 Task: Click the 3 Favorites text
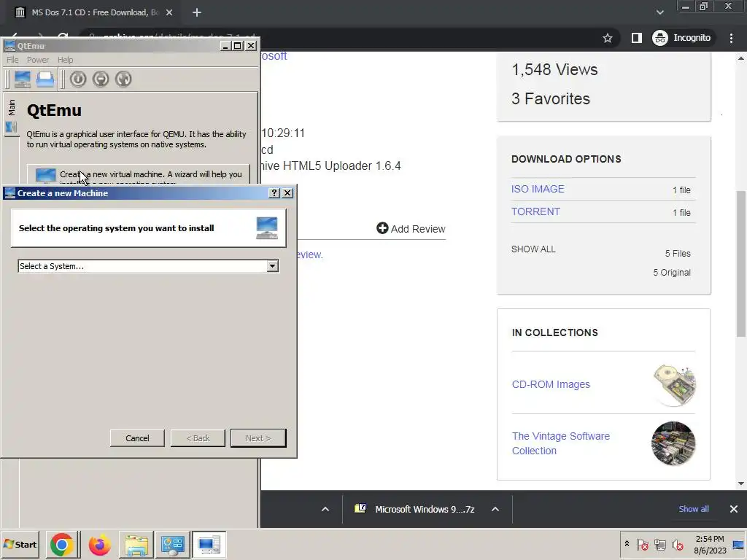tap(551, 98)
